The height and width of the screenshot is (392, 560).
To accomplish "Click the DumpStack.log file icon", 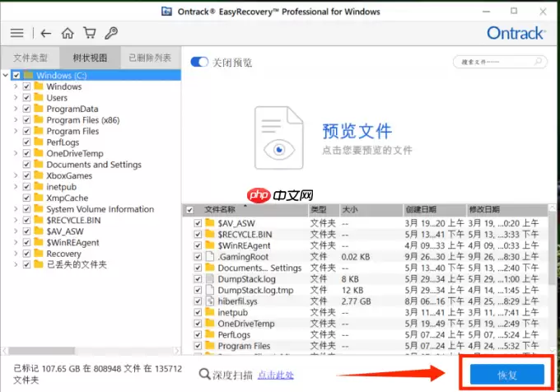I will click(x=210, y=279).
